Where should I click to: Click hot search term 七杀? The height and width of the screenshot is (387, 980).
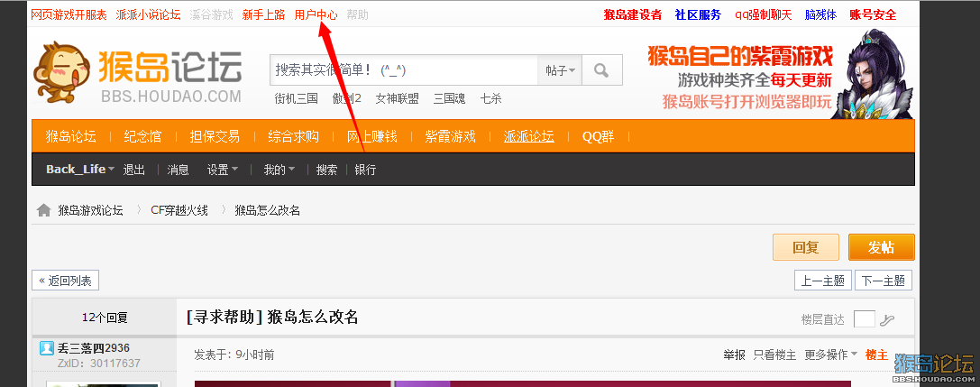(x=490, y=98)
